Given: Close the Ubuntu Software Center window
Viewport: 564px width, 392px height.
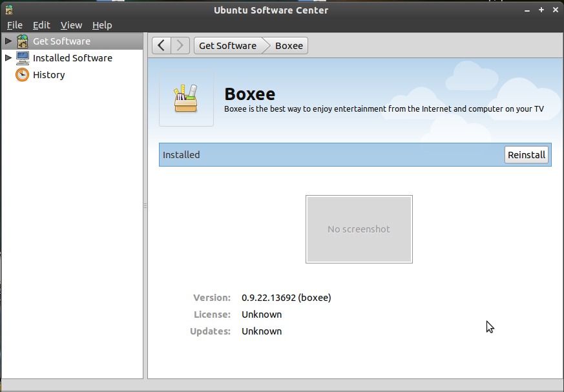Looking at the screenshot, I should [x=556, y=10].
